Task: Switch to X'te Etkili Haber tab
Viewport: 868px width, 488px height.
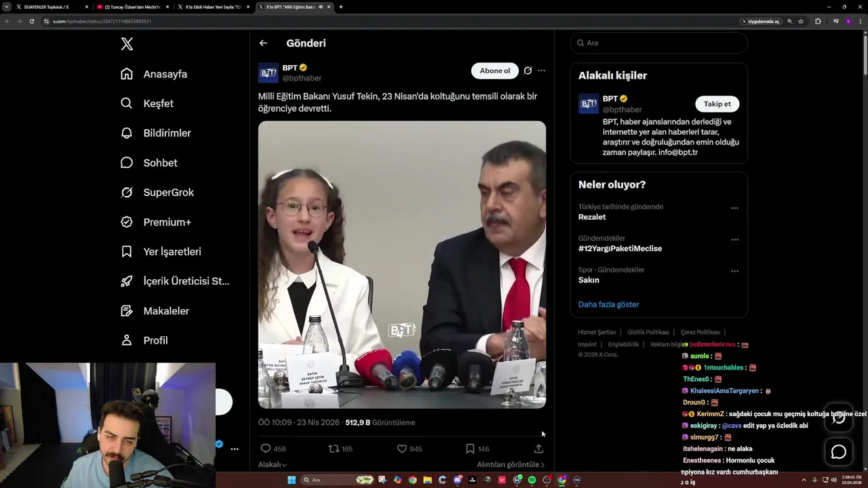Action: pyautogui.click(x=212, y=7)
